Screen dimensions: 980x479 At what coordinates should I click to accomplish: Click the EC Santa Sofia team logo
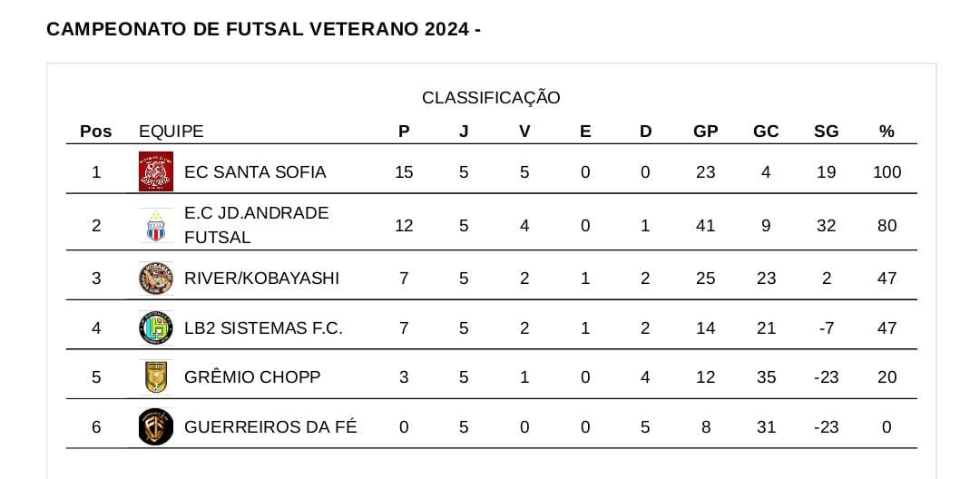(x=156, y=171)
